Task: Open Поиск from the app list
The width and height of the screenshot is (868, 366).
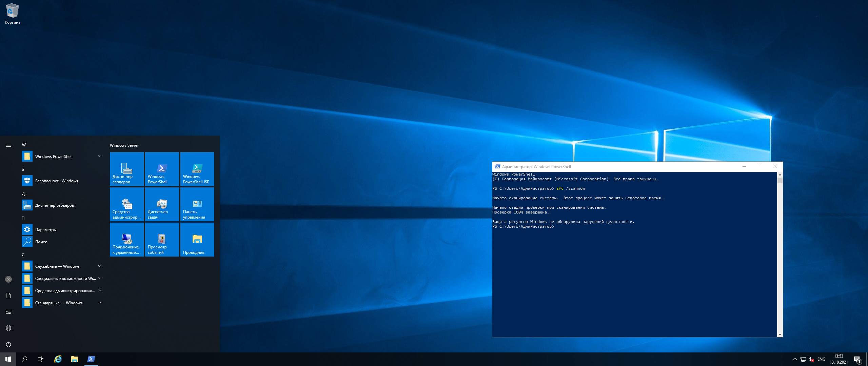Action: (x=62, y=242)
